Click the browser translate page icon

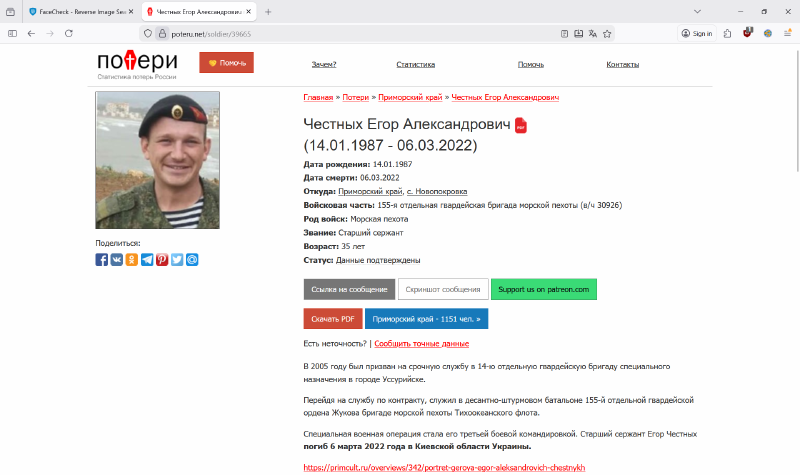coord(592,34)
